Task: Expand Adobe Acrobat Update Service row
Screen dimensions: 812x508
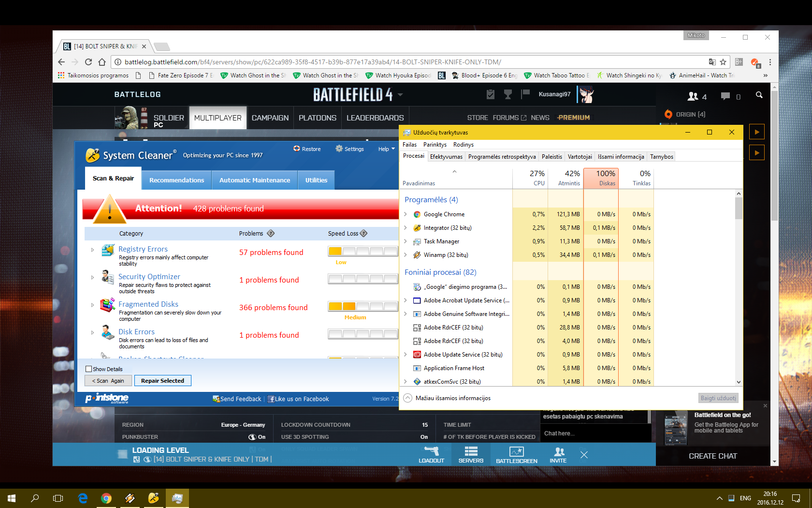Action: tap(406, 300)
